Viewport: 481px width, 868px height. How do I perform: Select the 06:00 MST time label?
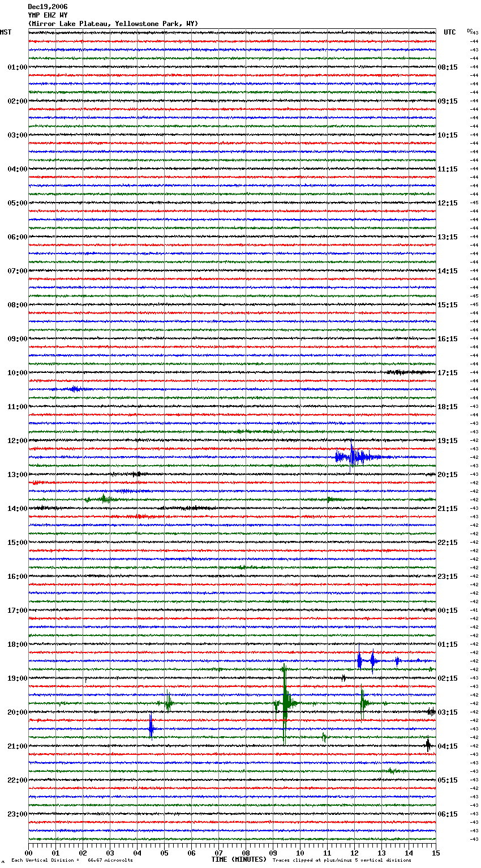coord(18,237)
